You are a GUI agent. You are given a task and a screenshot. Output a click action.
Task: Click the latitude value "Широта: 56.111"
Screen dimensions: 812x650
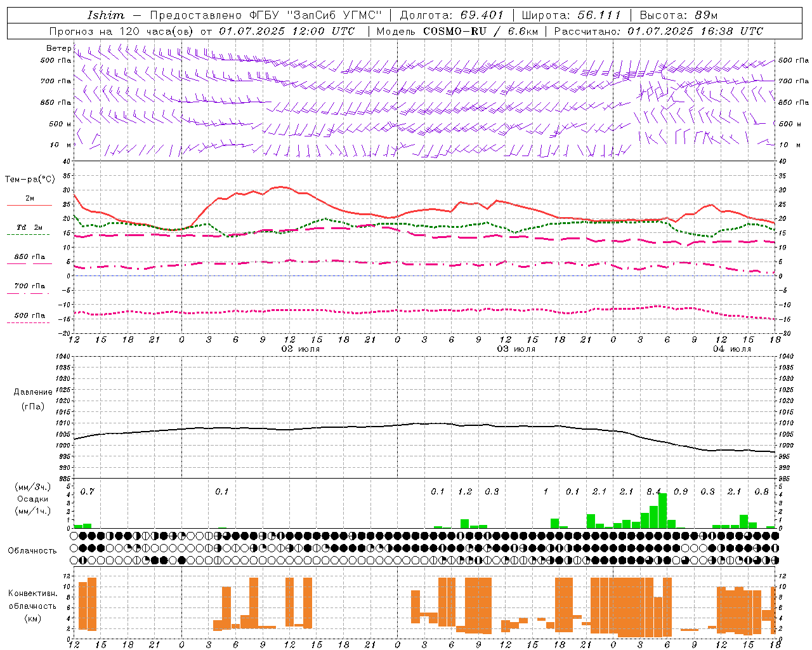pos(571,15)
